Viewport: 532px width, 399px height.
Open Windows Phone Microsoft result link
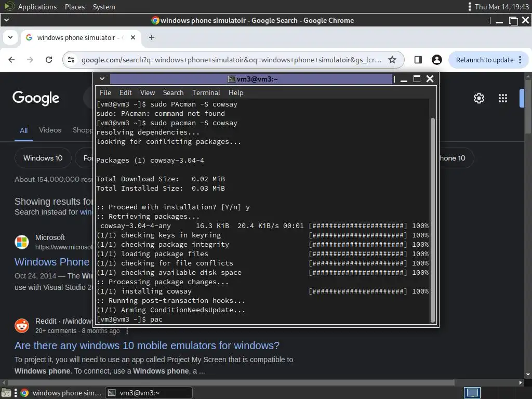click(52, 262)
